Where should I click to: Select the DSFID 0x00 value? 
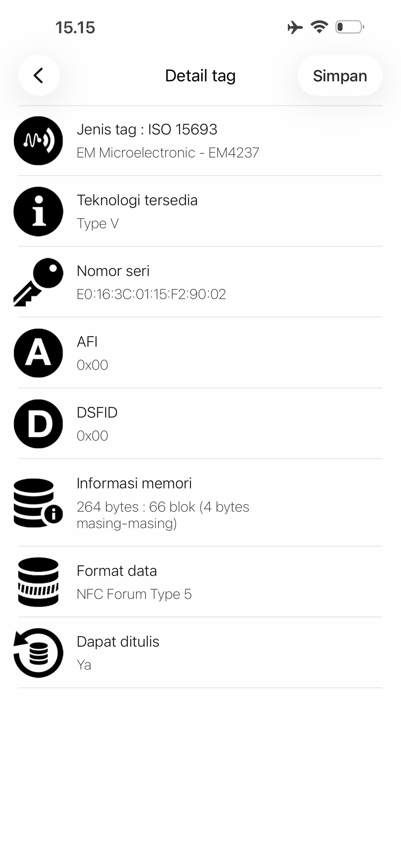point(92,436)
